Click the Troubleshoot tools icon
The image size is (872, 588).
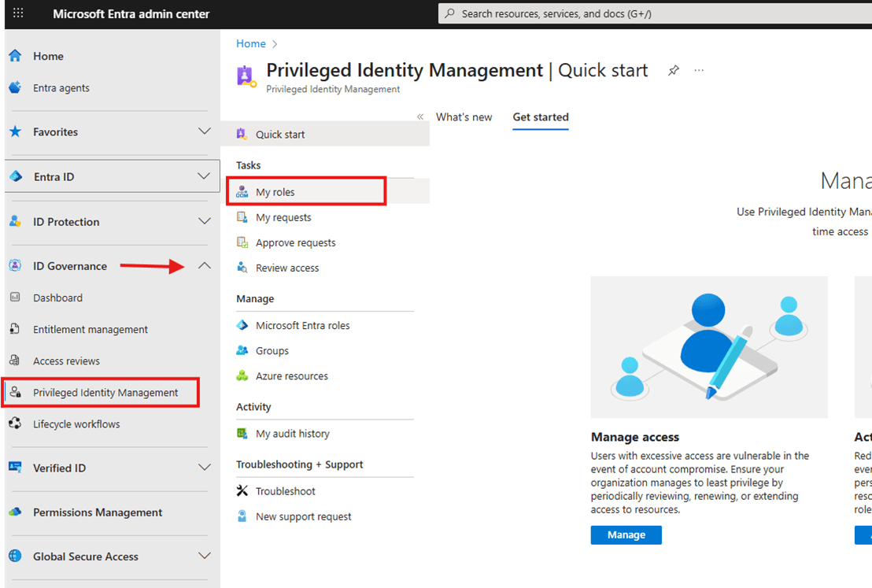[242, 490]
